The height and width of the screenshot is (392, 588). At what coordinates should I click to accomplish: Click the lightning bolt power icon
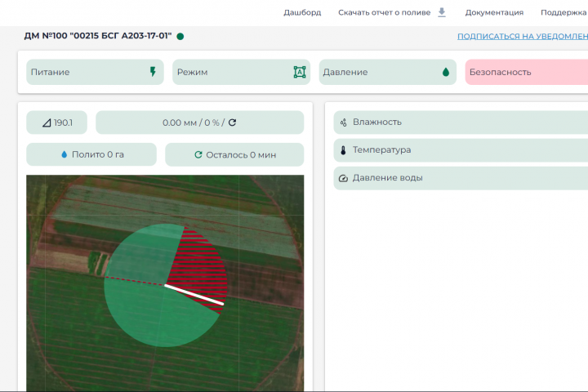[x=153, y=72]
